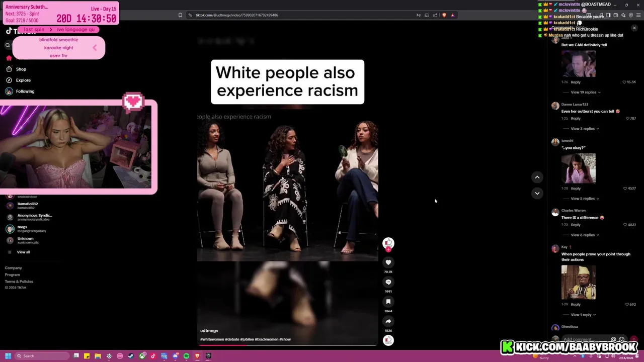This screenshot has height=362, width=644.
Task: Share the video using the arrow icon
Action: pos(388,321)
